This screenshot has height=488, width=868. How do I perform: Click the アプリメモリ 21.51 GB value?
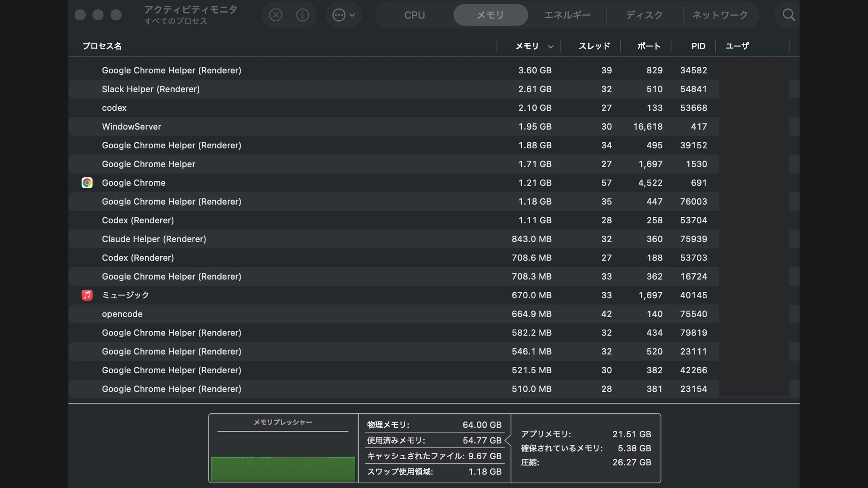click(x=632, y=434)
